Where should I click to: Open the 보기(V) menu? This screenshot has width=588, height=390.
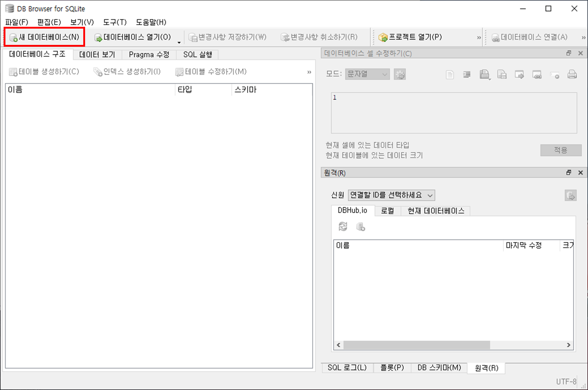(82, 22)
